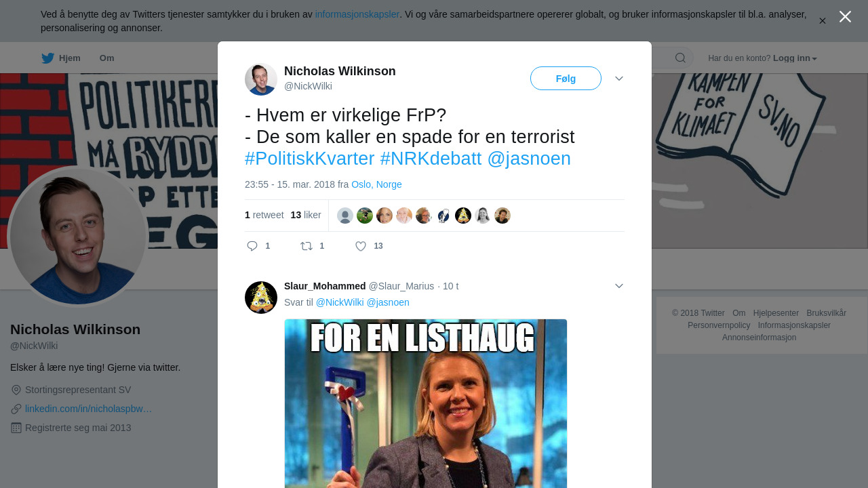Click the reply speech bubble icon
This screenshot has width=868, height=488.
(252, 246)
